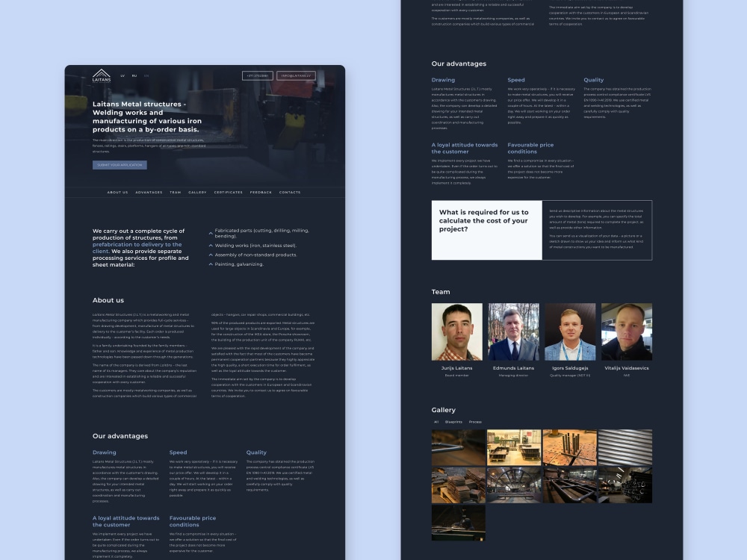Screen dimensions: 747x560
Task: Click the Laitans logo in the header
Action: click(x=102, y=75)
